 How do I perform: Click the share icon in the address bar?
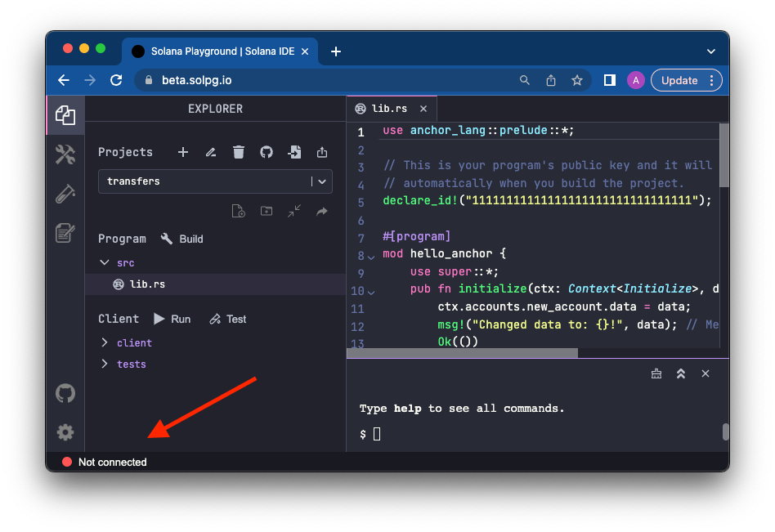point(551,80)
